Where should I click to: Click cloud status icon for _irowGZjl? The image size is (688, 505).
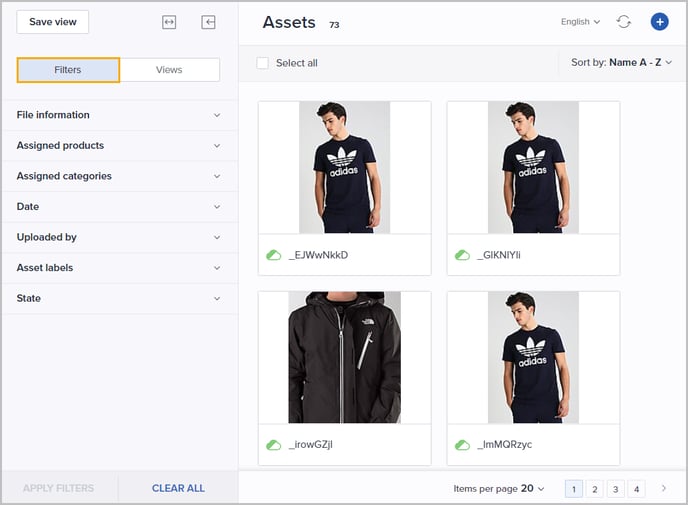click(274, 445)
